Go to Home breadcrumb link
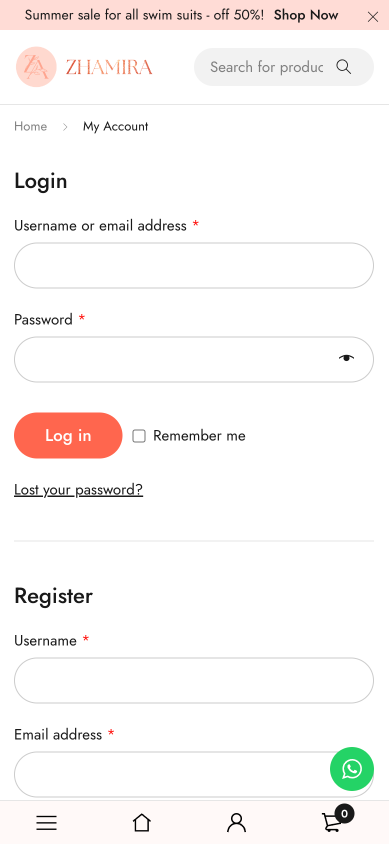389x844 pixels. tap(30, 126)
